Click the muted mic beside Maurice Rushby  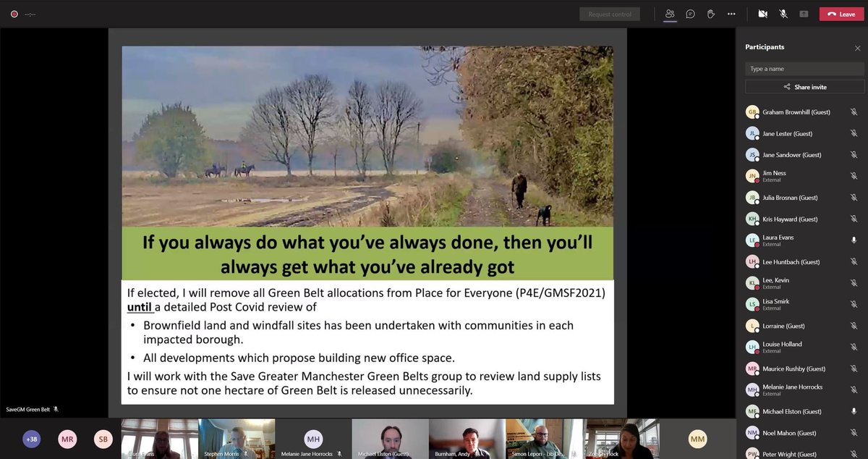point(854,369)
